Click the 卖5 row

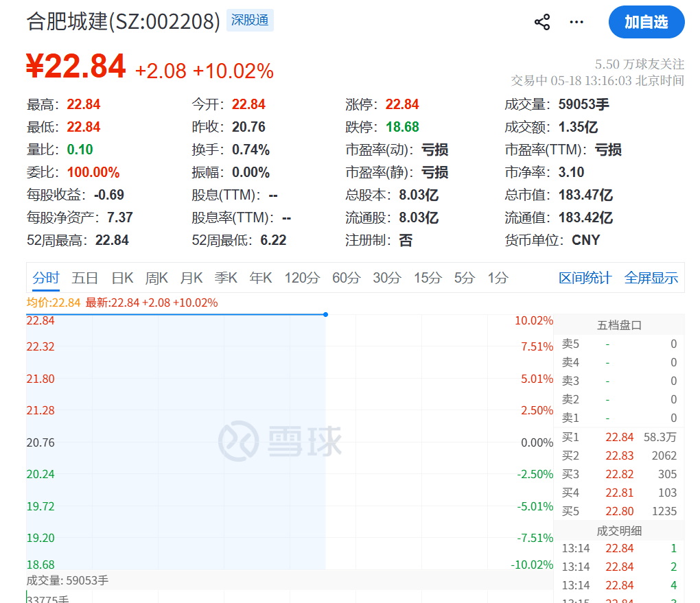[619, 344]
